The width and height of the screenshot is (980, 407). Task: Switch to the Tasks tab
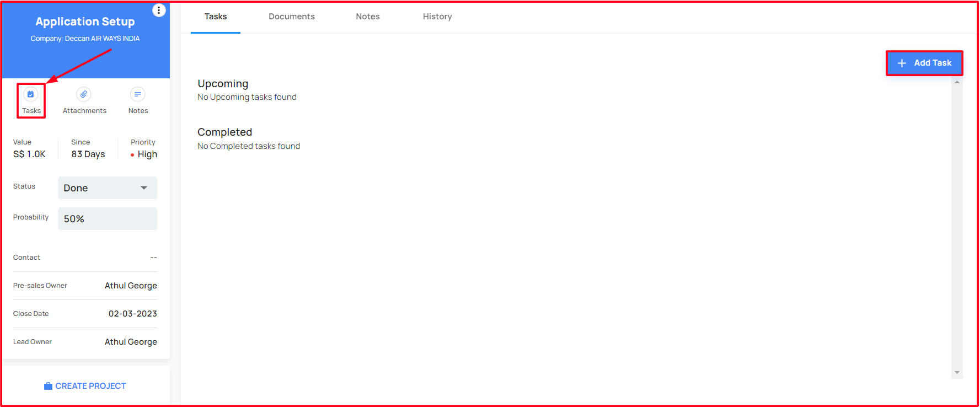pyautogui.click(x=216, y=17)
